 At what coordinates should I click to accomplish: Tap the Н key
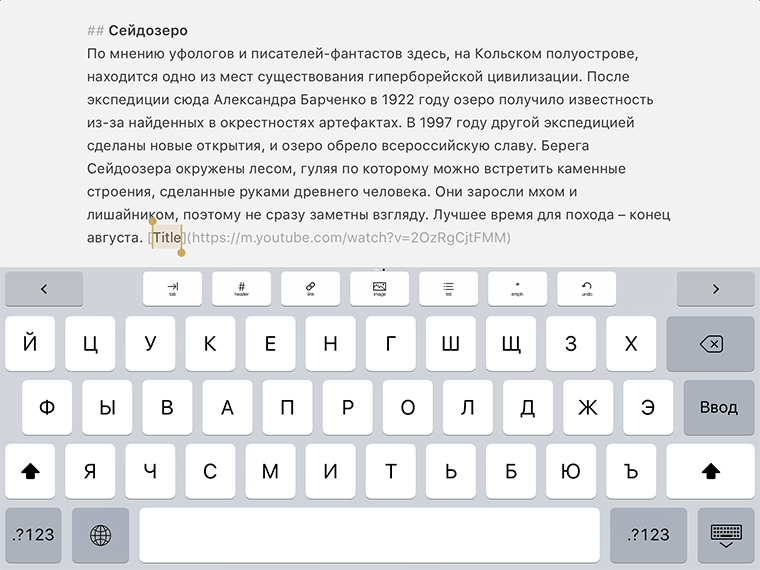331,344
